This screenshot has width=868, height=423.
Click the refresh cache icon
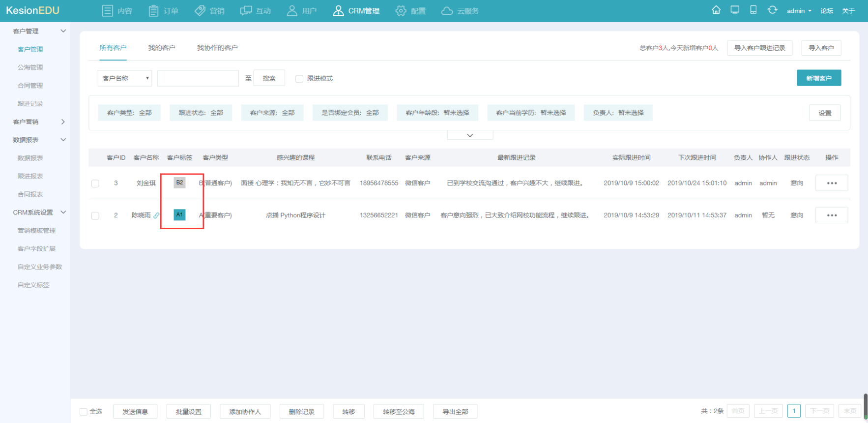pos(772,10)
